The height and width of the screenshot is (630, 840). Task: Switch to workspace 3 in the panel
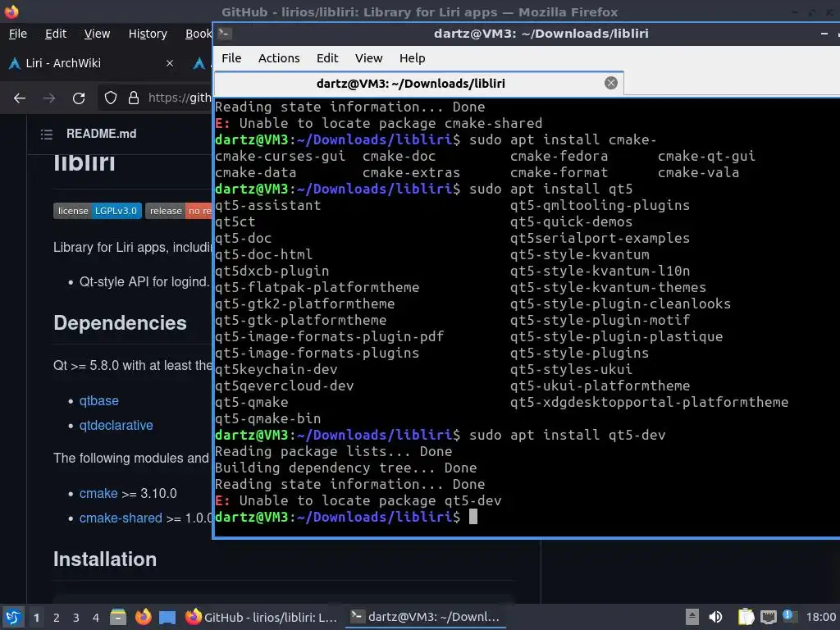76,618
